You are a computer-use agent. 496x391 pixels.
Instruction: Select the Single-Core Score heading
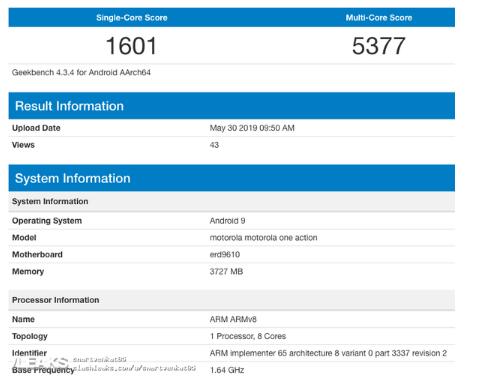(x=132, y=18)
